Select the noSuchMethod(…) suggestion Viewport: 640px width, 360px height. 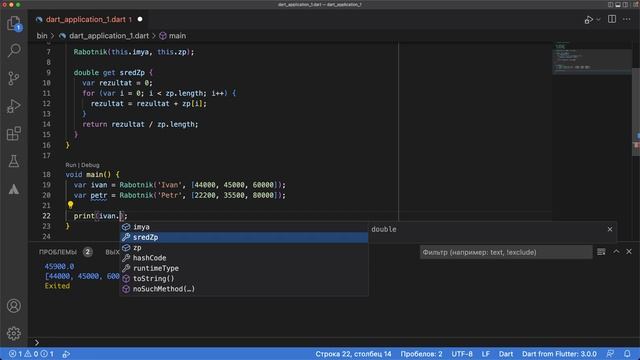pos(244,289)
